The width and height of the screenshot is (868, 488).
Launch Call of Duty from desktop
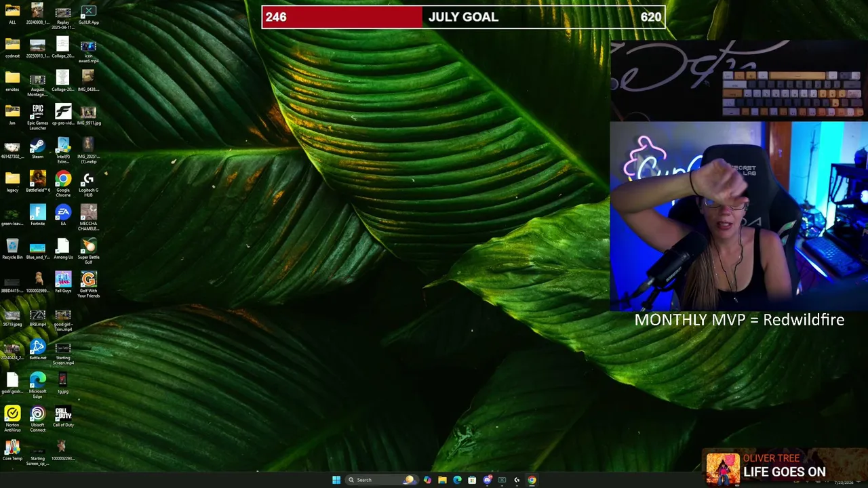click(63, 417)
